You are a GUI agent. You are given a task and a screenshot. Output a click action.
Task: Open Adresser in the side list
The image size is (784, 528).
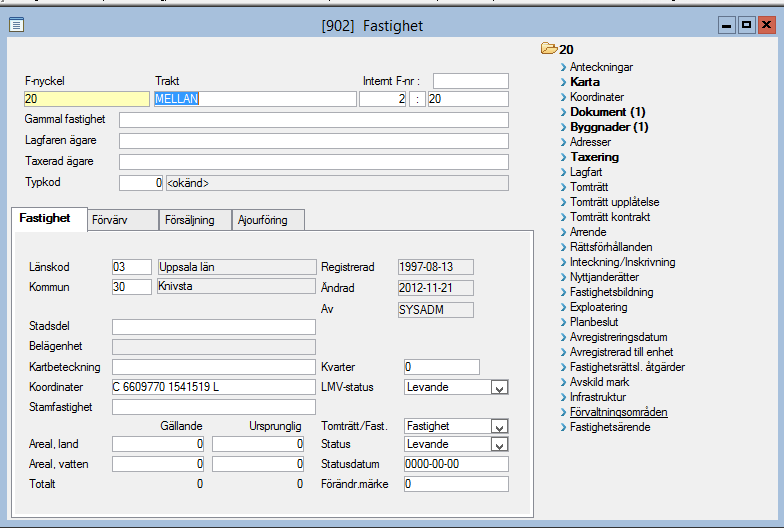pyautogui.click(x=590, y=142)
